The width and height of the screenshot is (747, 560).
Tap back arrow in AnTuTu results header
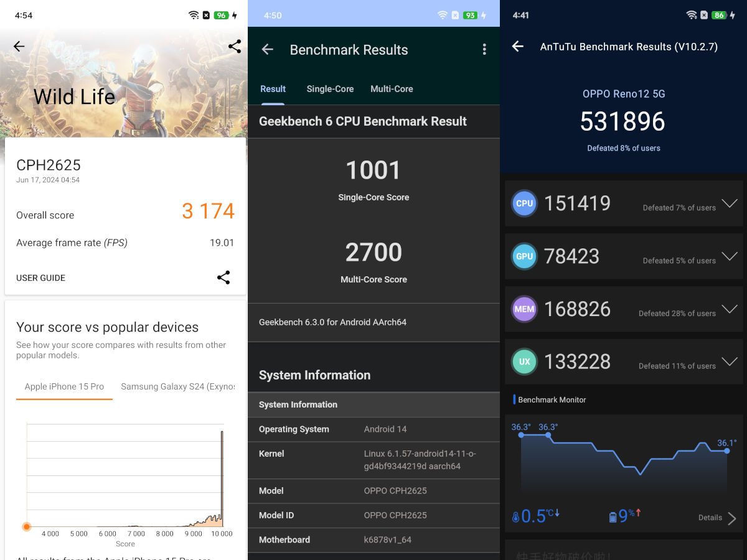tap(517, 47)
